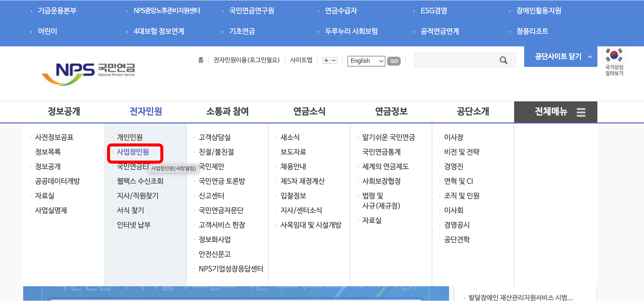Select 서식 찾기 submenu item

tap(130, 210)
